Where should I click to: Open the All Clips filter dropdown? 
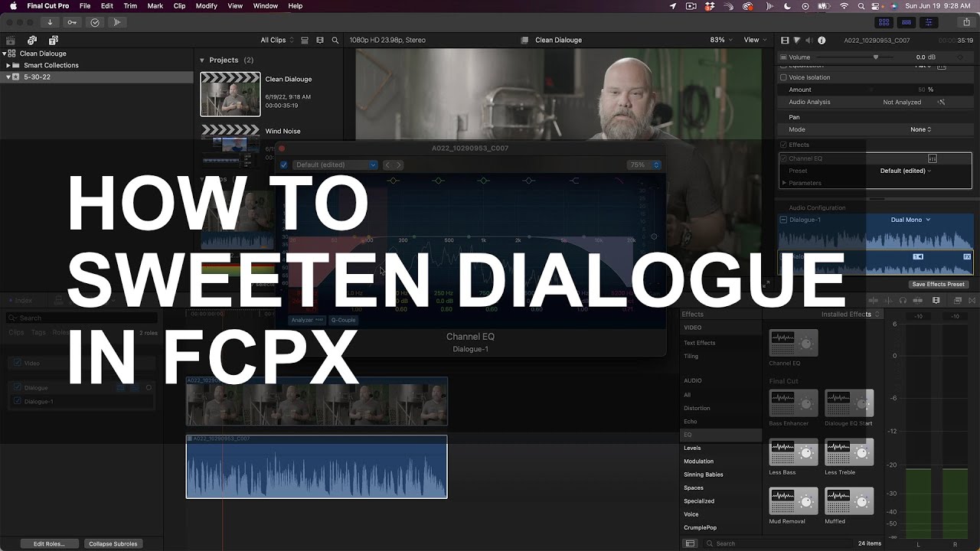(x=276, y=40)
